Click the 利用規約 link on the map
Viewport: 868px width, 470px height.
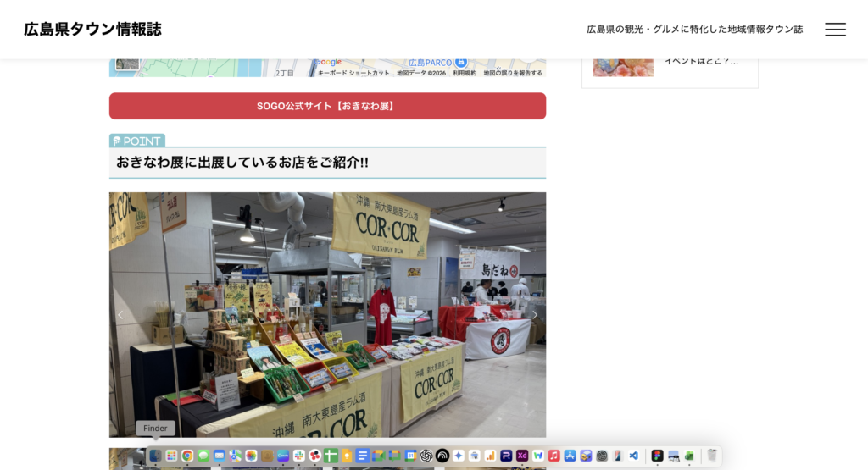point(464,73)
